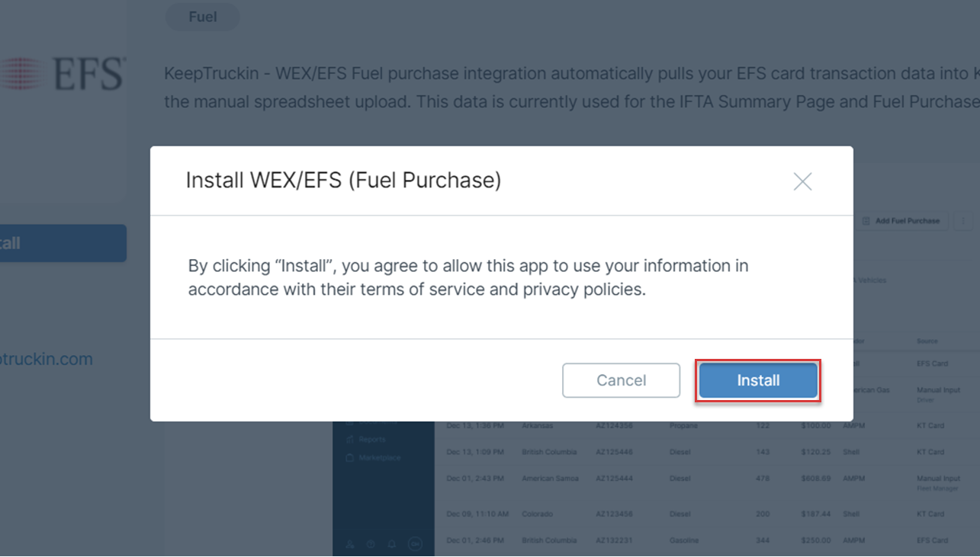The image size is (980, 557).
Task: Confirm with the Install button in the dialog
Action: pos(757,380)
